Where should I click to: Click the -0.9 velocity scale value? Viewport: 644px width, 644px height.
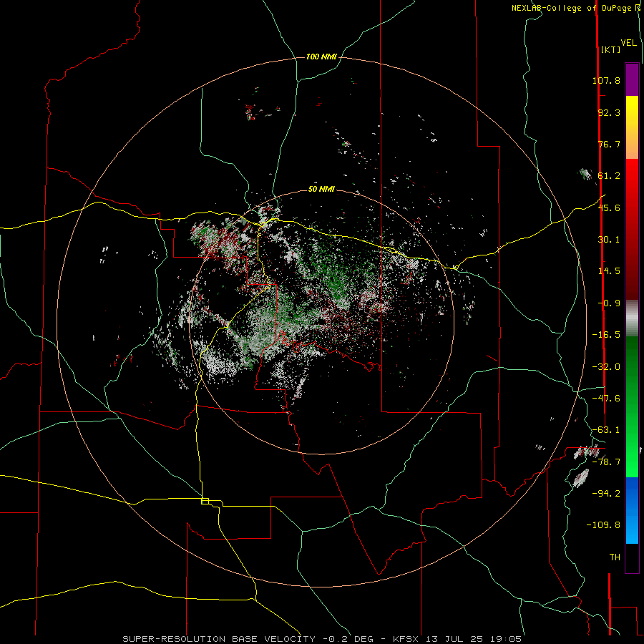coord(609,303)
